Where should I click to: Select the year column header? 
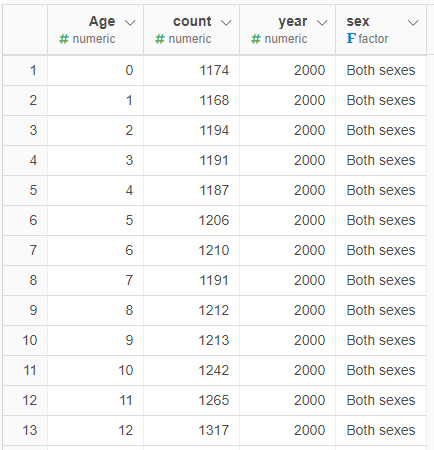pos(288,30)
